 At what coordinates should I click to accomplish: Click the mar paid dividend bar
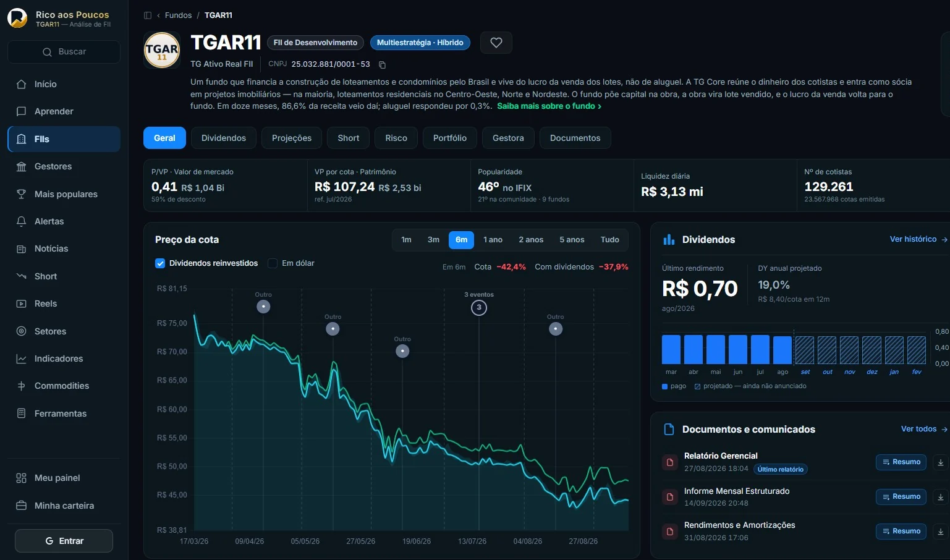pyautogui.click(x=671, y=349)
